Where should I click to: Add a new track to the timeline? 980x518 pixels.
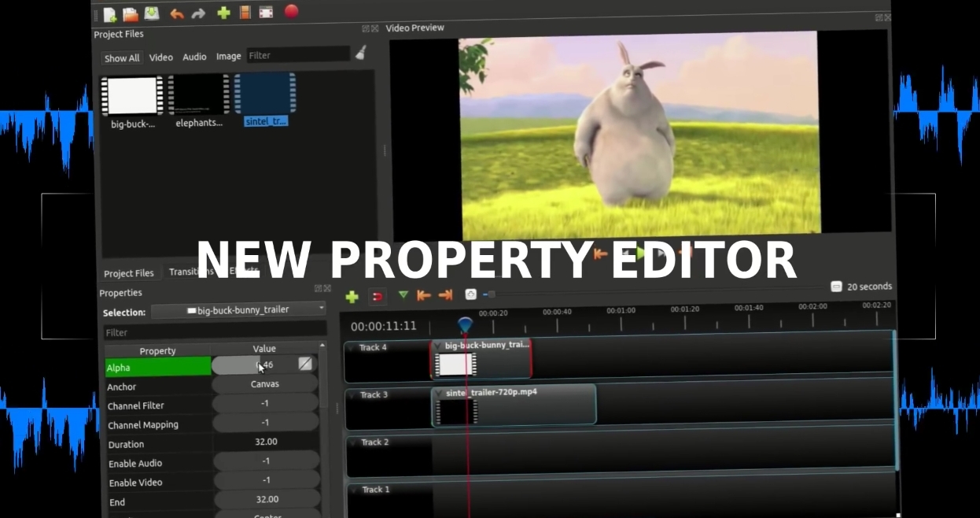(x=352, y=296)
